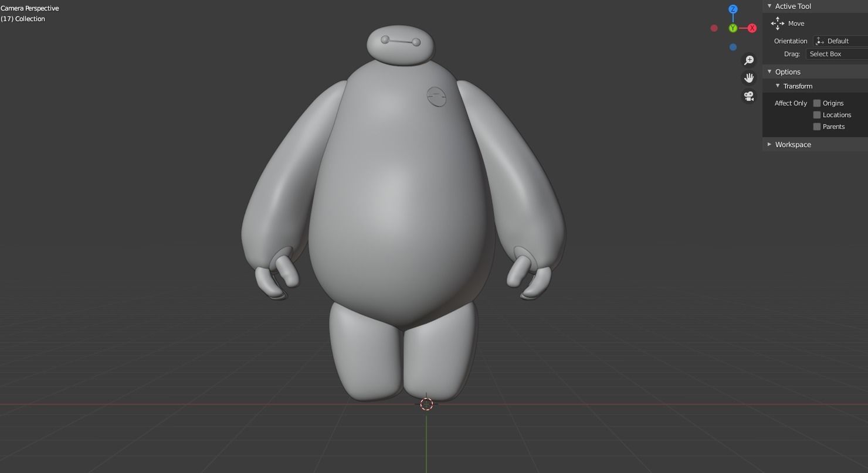868x473 pixels.
Task: Click the Move tool icon
Action: point(778,23)
